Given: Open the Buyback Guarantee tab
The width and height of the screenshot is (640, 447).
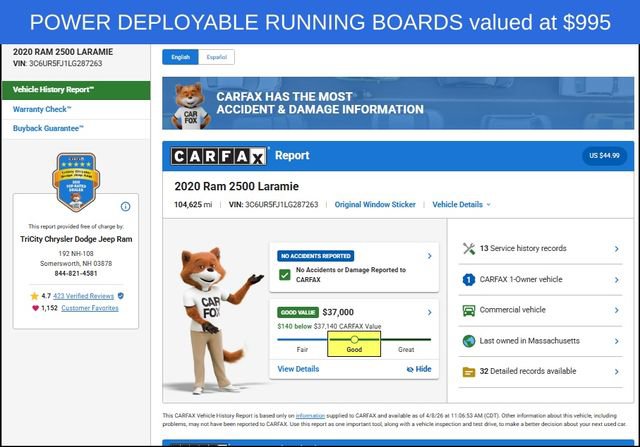Looking at the screenshot, I should 48,128.
